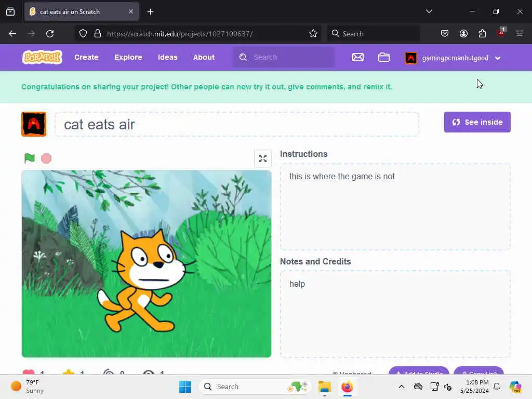Open Firefox View icon at tab bar start
The image size is (532, 399).
10,12
